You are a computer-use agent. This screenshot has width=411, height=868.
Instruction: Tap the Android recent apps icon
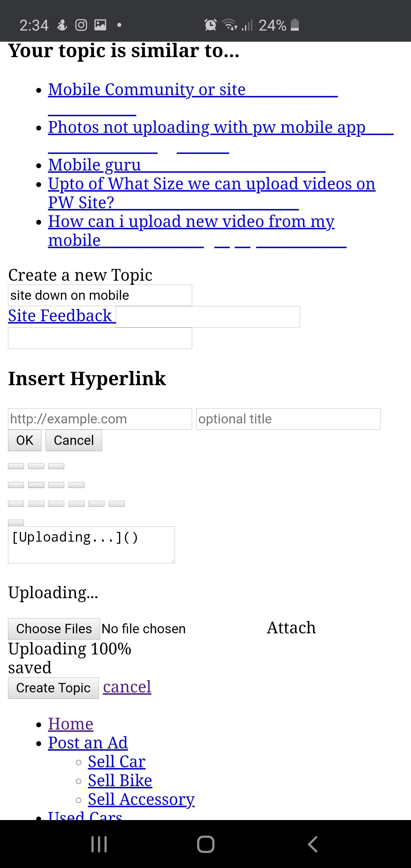(99, 844)
